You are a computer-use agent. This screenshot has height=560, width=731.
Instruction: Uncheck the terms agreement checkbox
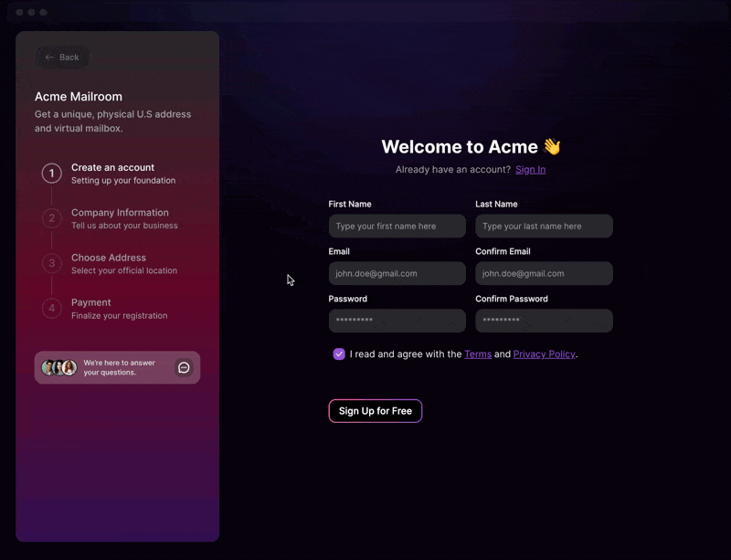339,354
